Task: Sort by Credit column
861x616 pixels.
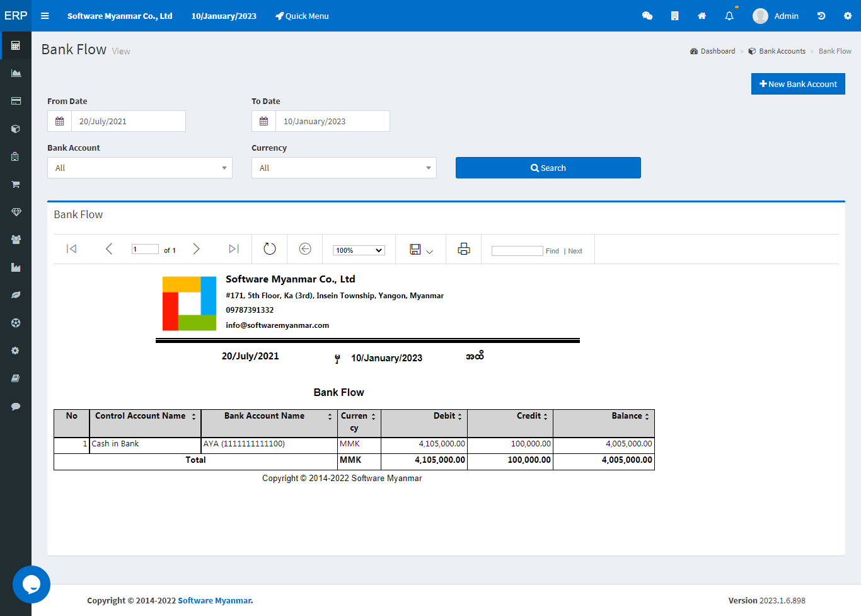Action: click(545, 417)
